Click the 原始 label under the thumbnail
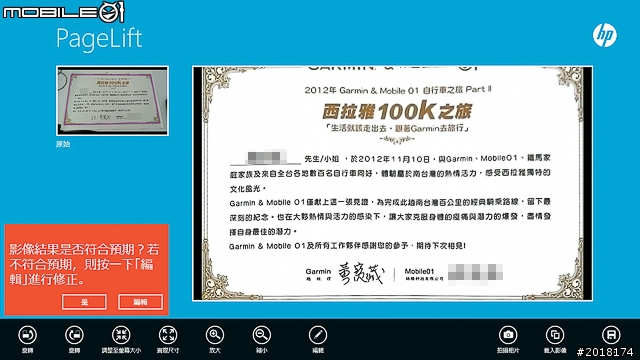The width and height of the screenshot is (640, 360). [63, 144]
